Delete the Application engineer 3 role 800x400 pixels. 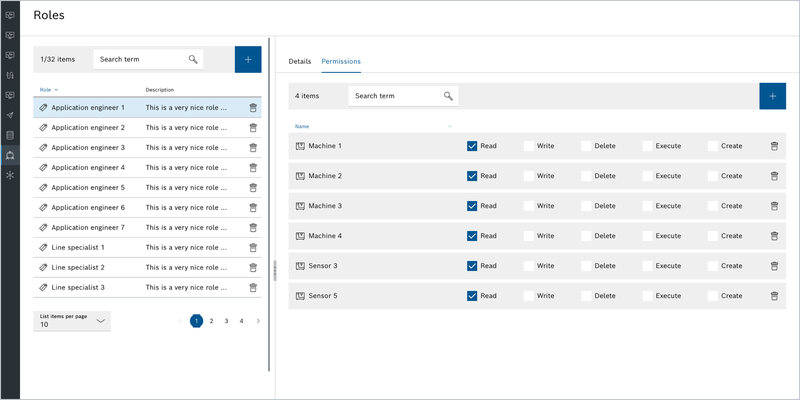click(252, 147)
